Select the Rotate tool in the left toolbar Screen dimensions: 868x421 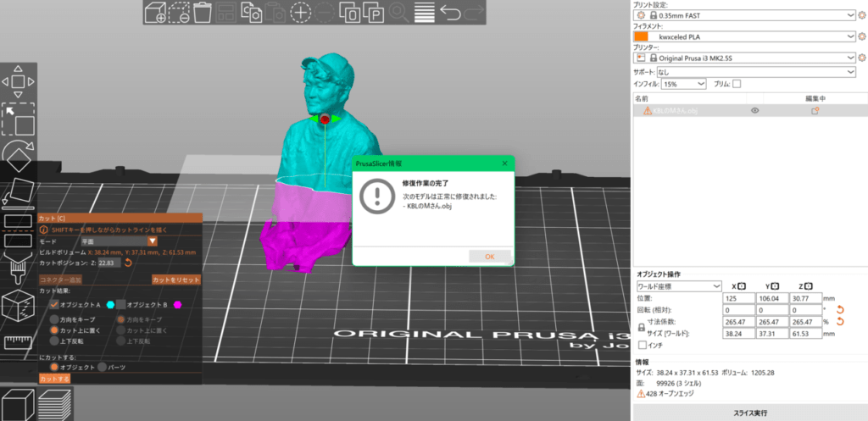tap(18, 156)
